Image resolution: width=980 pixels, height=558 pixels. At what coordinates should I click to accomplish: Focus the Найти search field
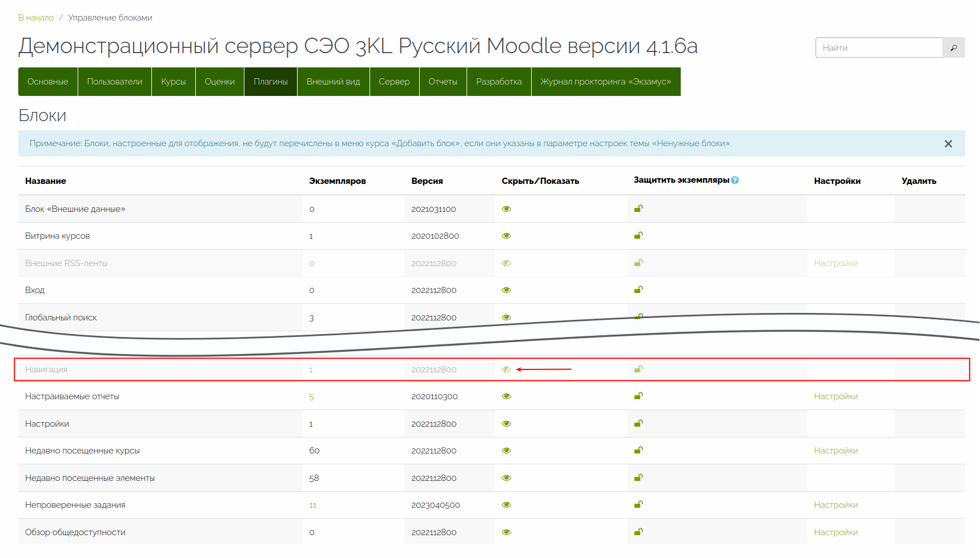pyautogui.click(x=879, y=47)
